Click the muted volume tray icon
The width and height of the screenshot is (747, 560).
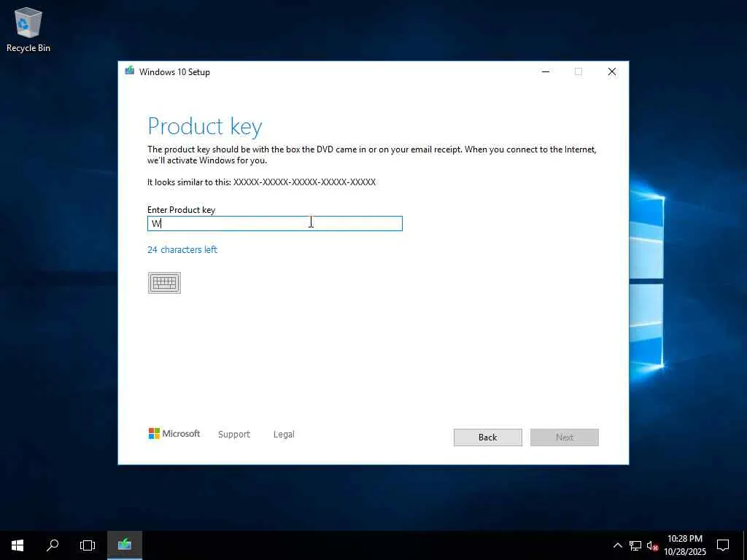click(652, 545)
